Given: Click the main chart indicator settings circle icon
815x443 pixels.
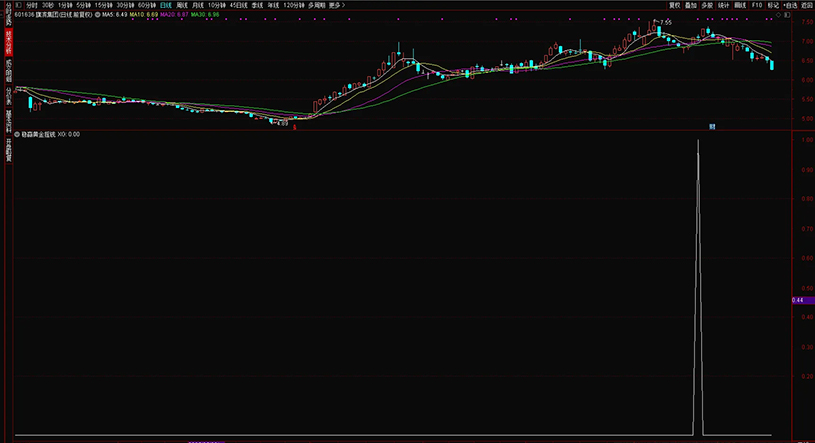Looking at the screenshot, I should (97, 15).
